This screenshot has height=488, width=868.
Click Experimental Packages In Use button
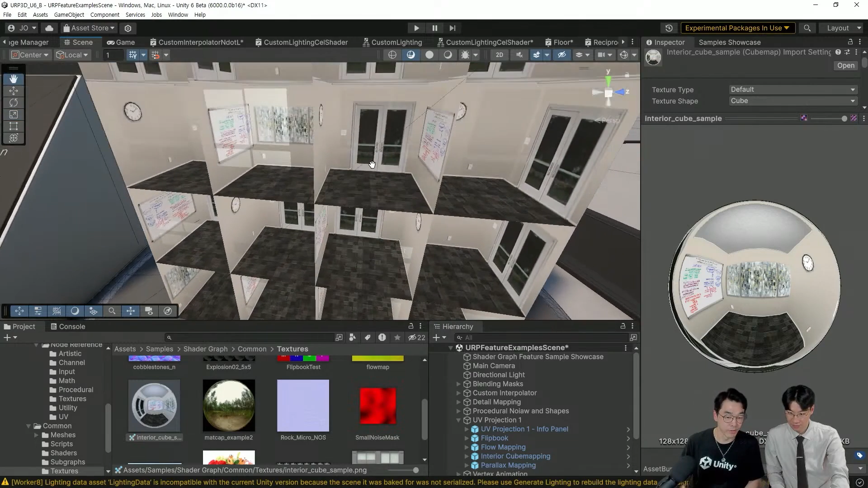pyautogui.click(x=737, y=28)
